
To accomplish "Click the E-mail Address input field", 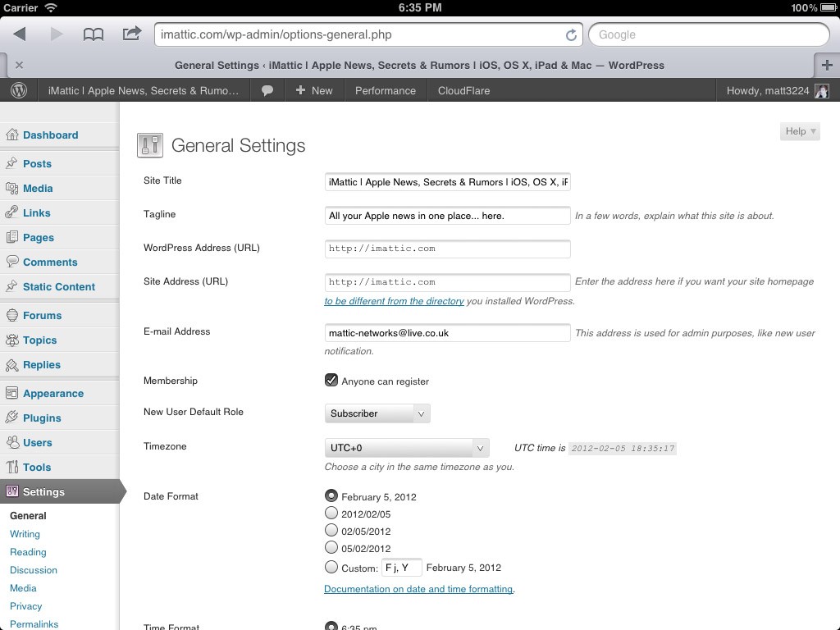I will point(447,333).
